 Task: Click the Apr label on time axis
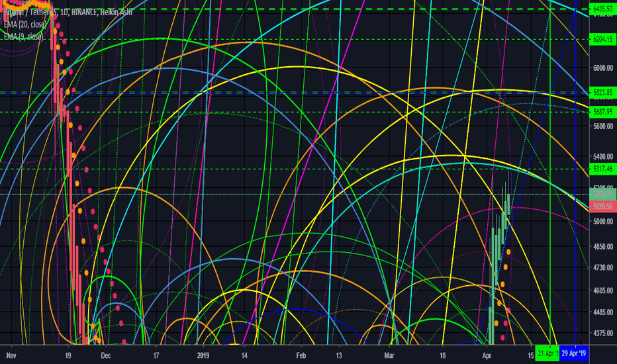[x=487, y=356]
